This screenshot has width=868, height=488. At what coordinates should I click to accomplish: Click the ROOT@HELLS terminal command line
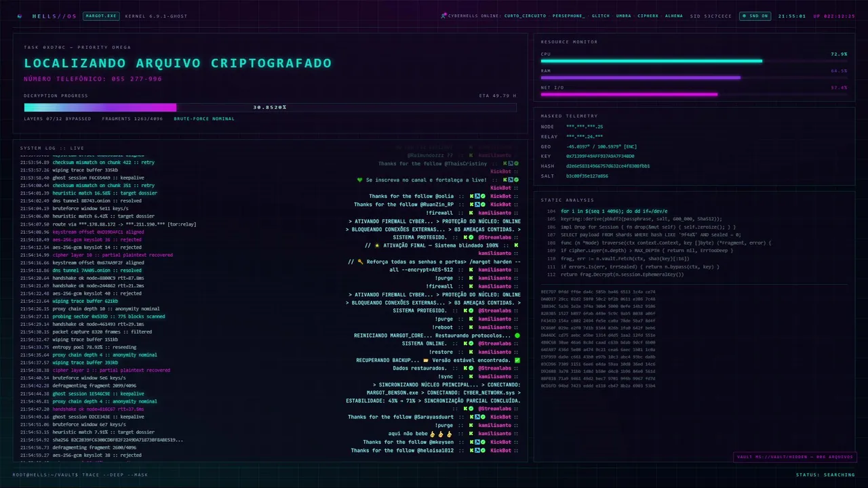[x=80, y=474]
